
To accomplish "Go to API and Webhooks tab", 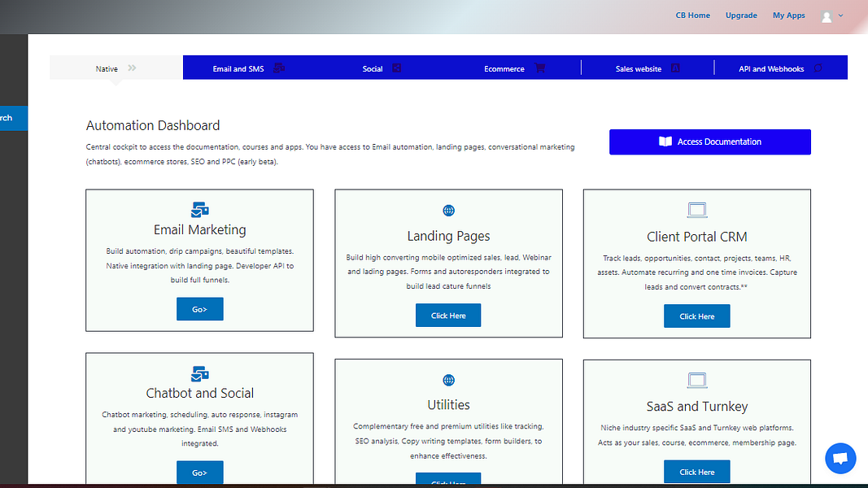I will (780, 68).
